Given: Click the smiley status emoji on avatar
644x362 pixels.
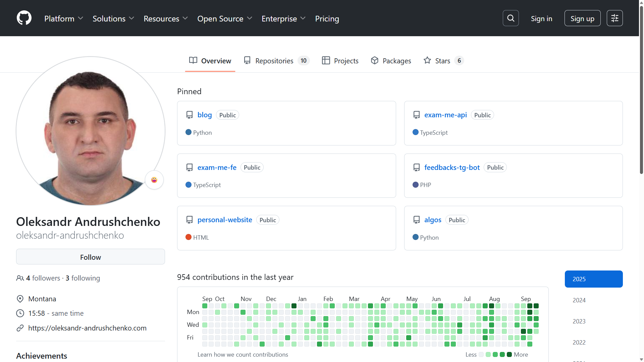Looking at the screenshot, I should [154, 180].
